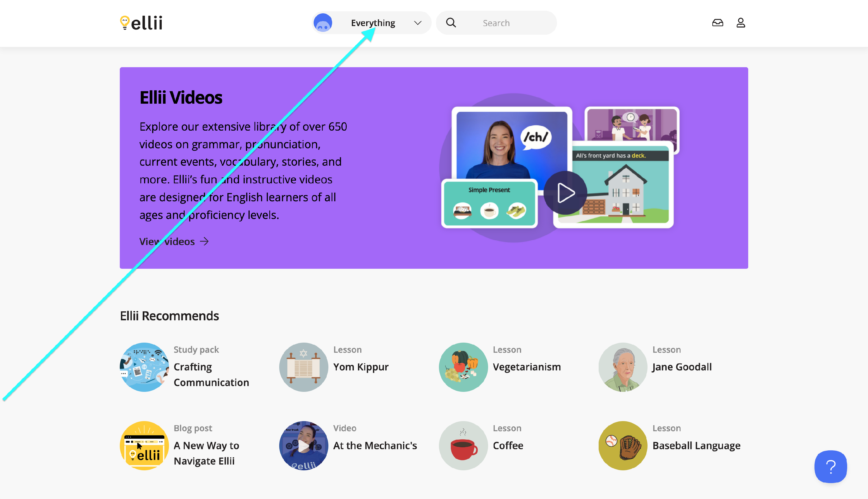Click the blue avatar in category selector
The width and height of the screenshot is (868, 499).
click(x=323, y=23)
